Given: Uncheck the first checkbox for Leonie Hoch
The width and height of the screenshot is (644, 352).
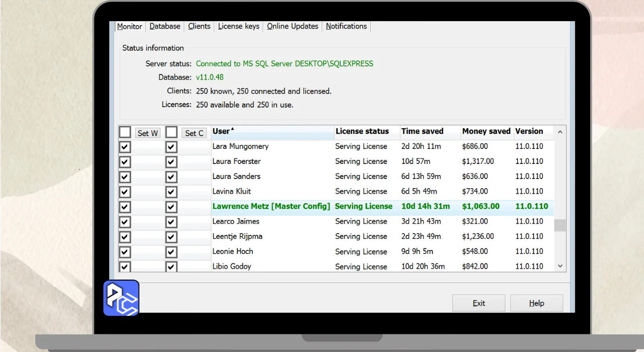Looking at the screenshot, I should (x=125, y=252).
